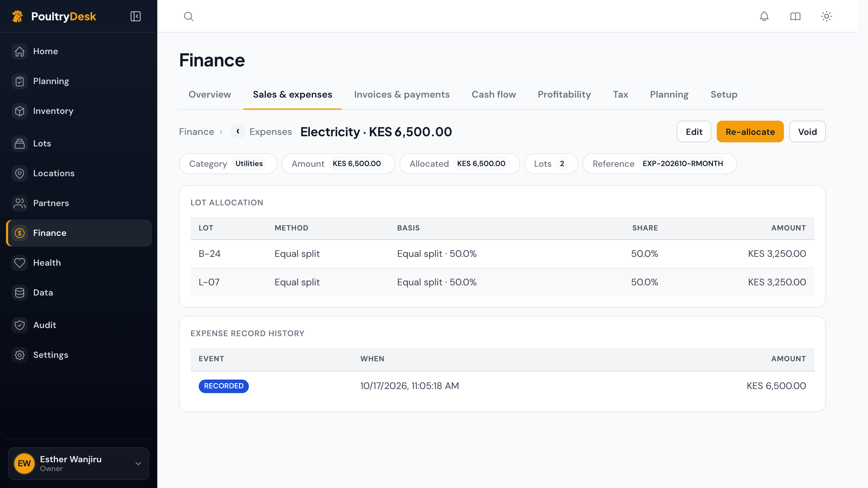Open Lots in the sidebar

(x=79, y=144)
